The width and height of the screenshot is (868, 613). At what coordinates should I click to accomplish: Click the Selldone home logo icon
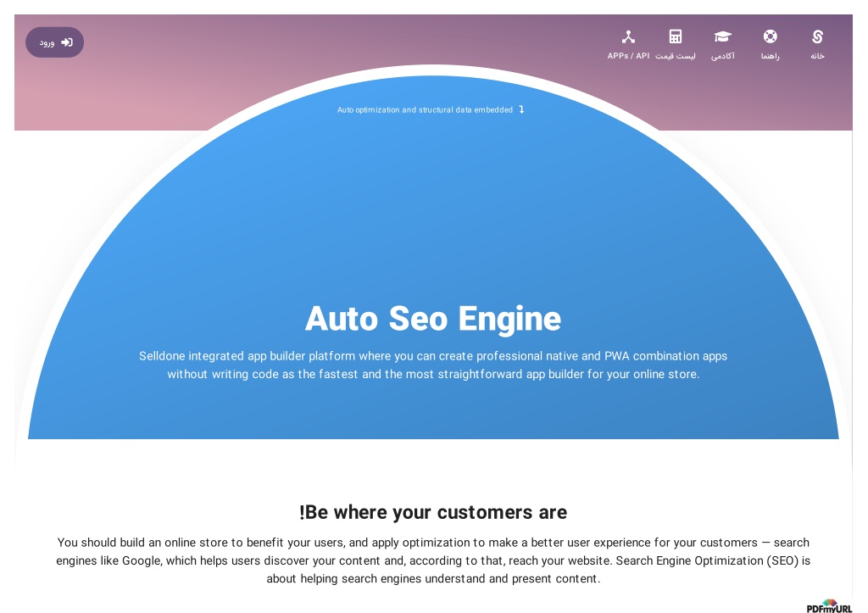click(x=817, y=36)
